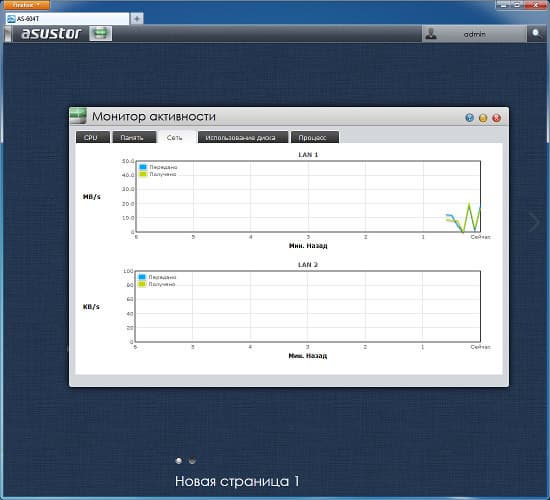The width and height of the screenshot is (550, 500).
Task: Click the LAN 2 chart title
Action: pyautogui.click(x=308, y=265)
